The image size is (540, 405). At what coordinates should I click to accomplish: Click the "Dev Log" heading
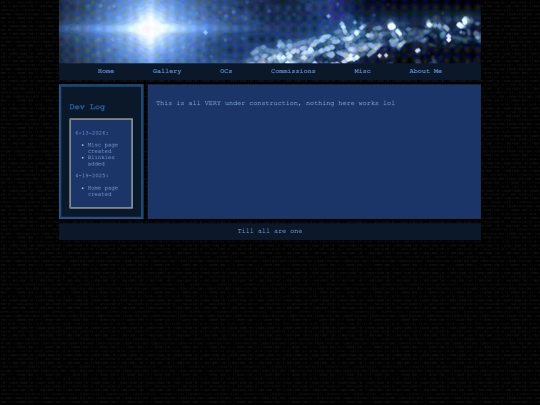(87, 107)
